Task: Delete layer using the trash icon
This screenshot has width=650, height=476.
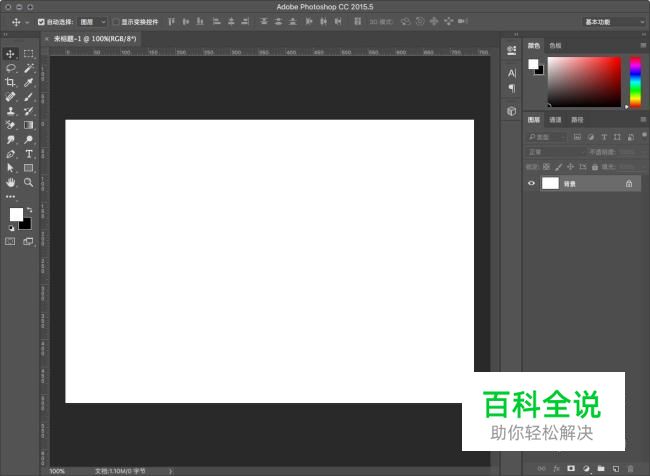Action: pyautogui.click(x=630, y=467)
